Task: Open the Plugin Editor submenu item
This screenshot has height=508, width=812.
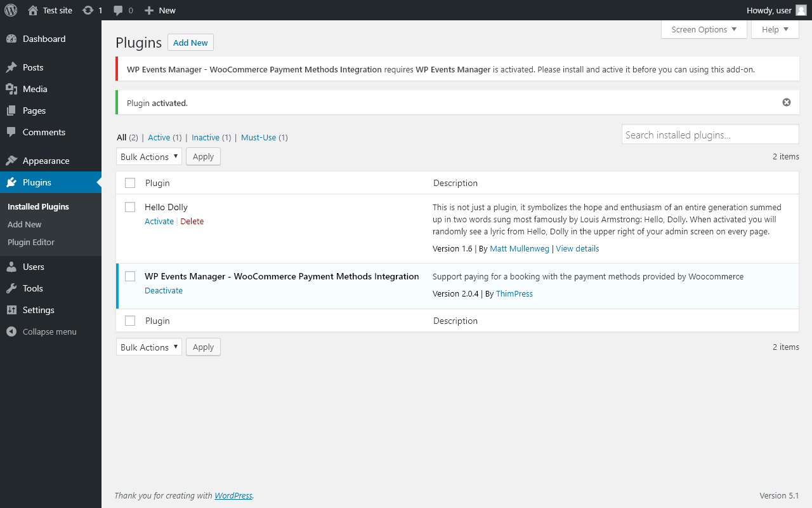Action: [31, 242]
